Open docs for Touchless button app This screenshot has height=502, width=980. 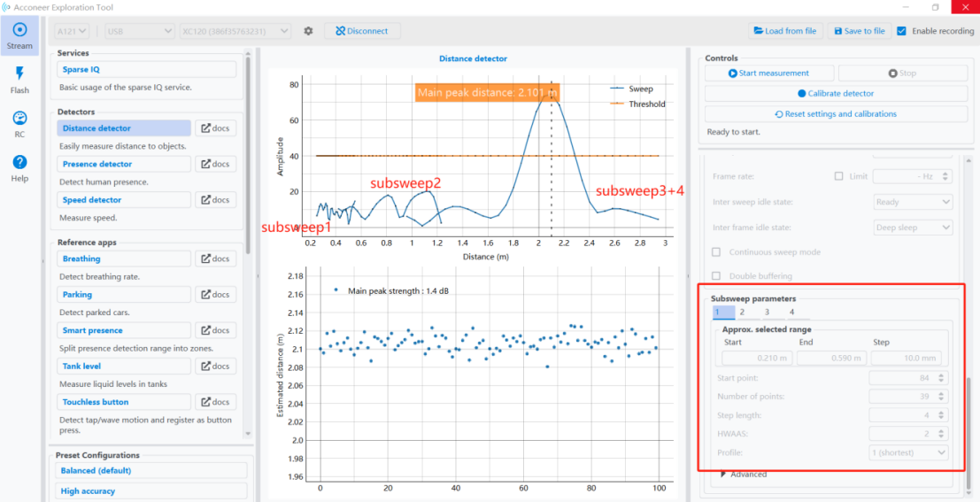coord(216,402)
